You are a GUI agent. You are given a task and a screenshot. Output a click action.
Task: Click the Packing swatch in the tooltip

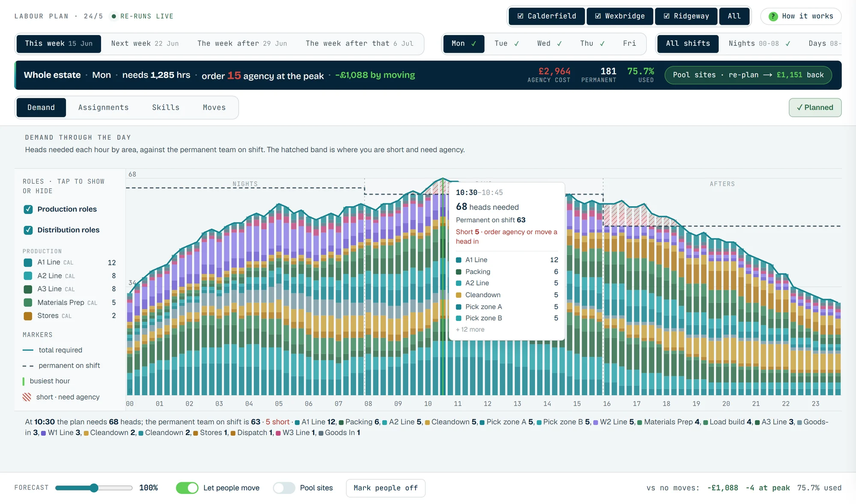[x=458, y=272]
